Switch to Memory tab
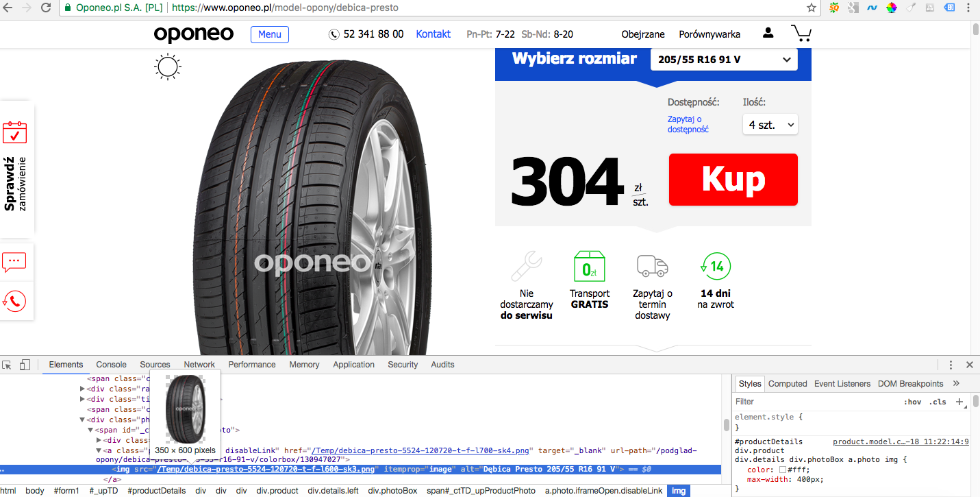 point(304,365)
